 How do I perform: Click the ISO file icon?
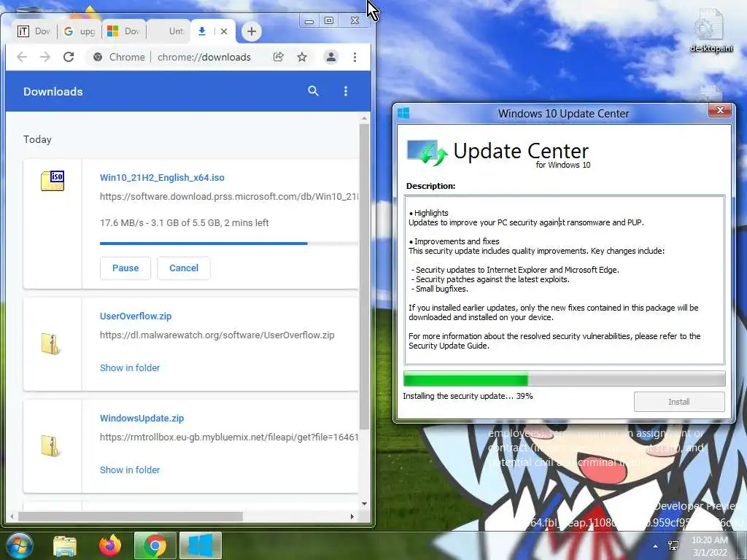click(53, 181)
